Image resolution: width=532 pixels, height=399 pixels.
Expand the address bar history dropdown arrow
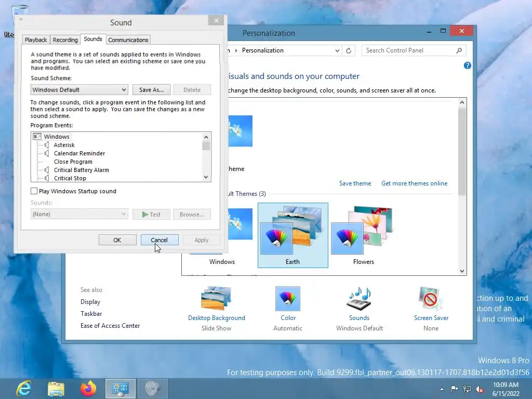pos(337,50)
